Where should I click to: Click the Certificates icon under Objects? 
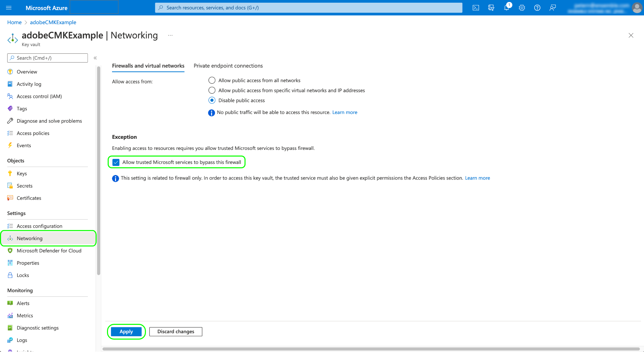point(10,198)
